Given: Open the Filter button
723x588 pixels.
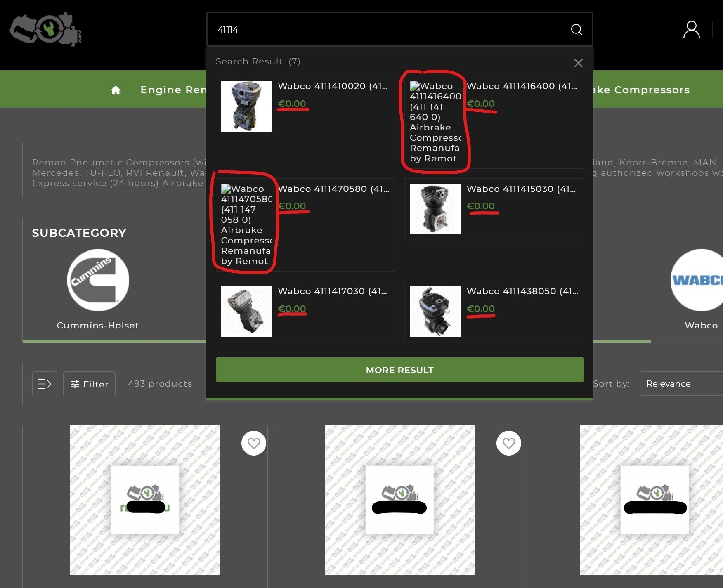Looking at the screenshot, I should tap(89, 384).
